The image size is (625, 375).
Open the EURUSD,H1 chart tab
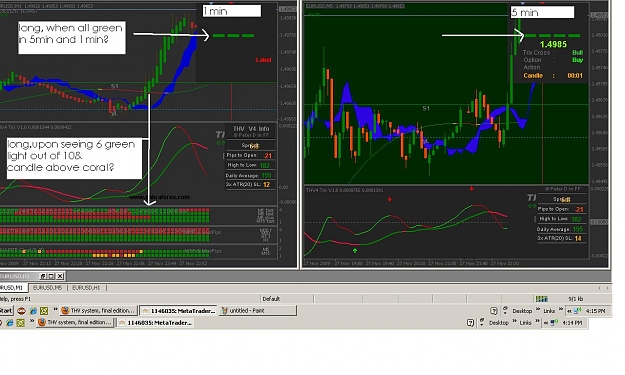[86, 287]
